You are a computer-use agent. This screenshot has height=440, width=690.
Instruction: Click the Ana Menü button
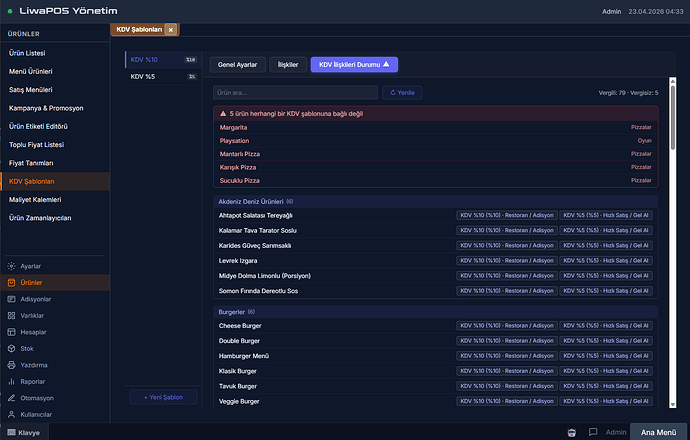(659, 432)
